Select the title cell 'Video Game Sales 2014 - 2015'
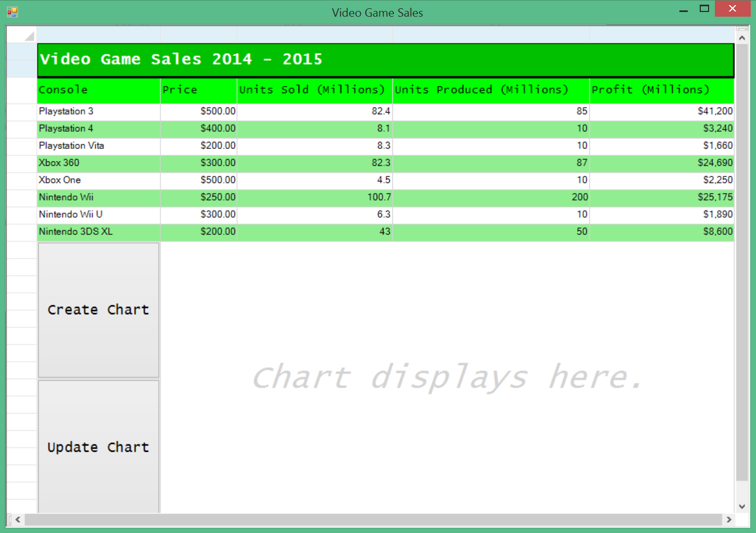 point(386,60)
